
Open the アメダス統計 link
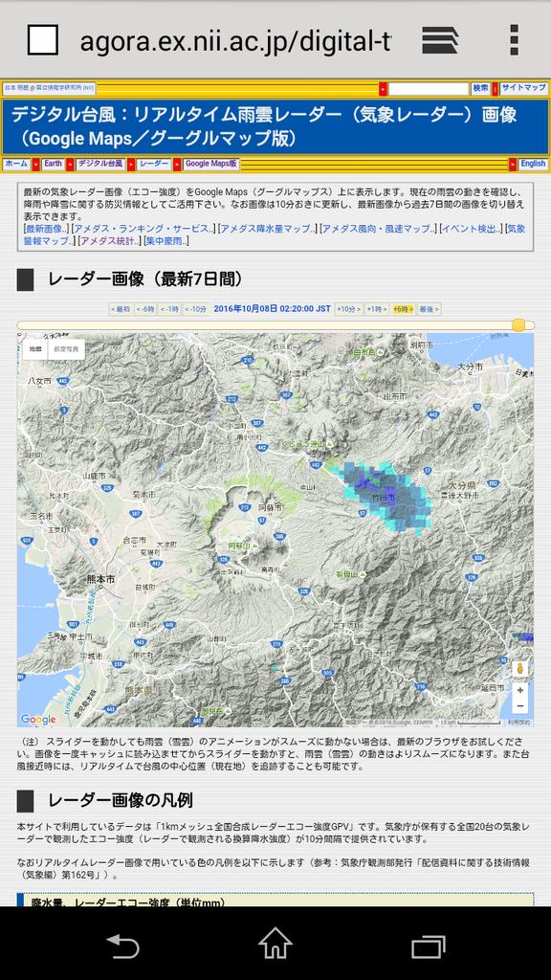109,240
